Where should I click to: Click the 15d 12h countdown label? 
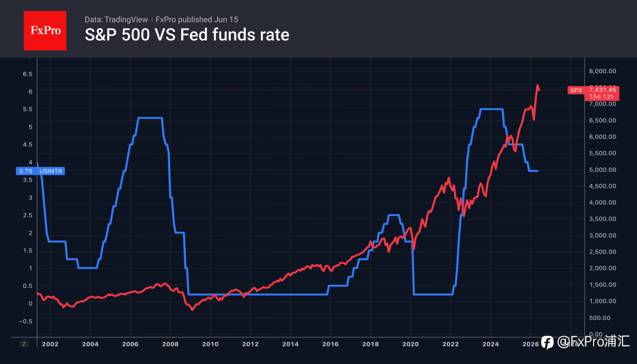[601, 97]
